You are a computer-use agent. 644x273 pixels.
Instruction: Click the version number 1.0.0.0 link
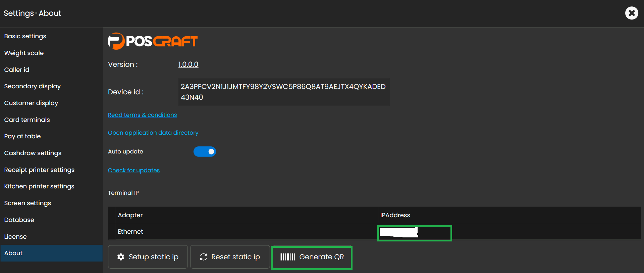(x=188, y=64)
